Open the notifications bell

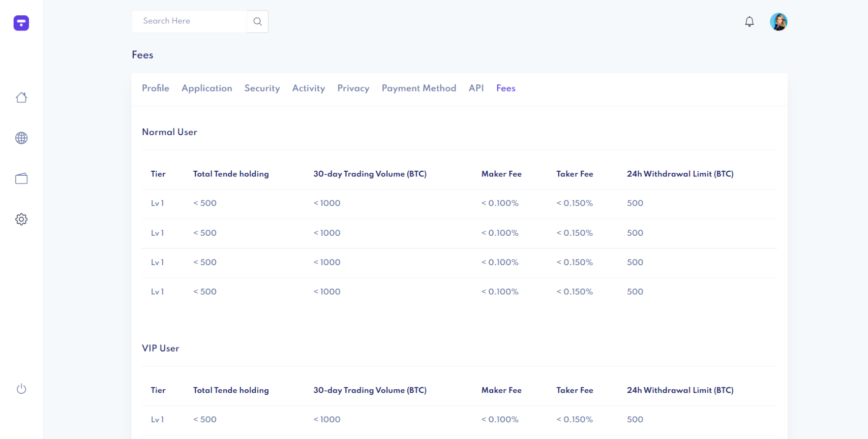[749, 21]
